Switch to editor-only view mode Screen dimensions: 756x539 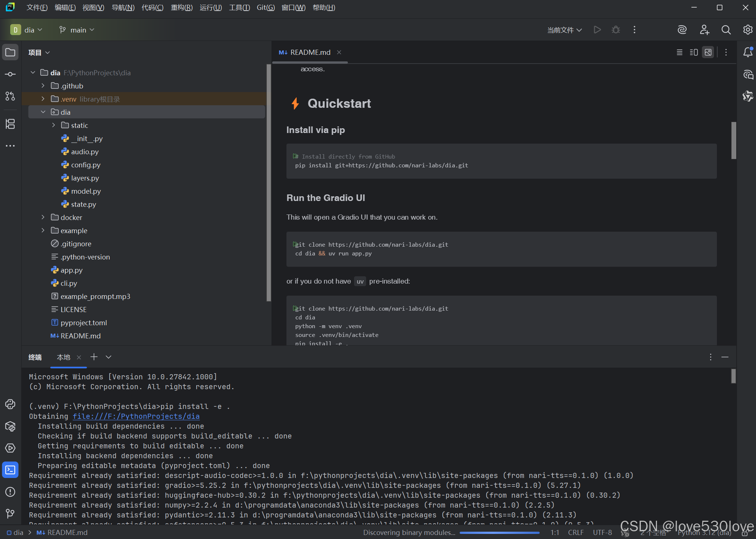(679, 52)
